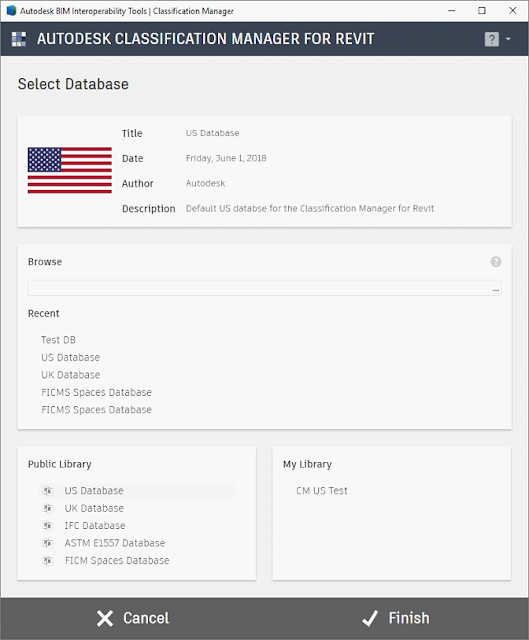529x640 pixels.
Task: Click the Browse path input field
Action: coord(259,288)
